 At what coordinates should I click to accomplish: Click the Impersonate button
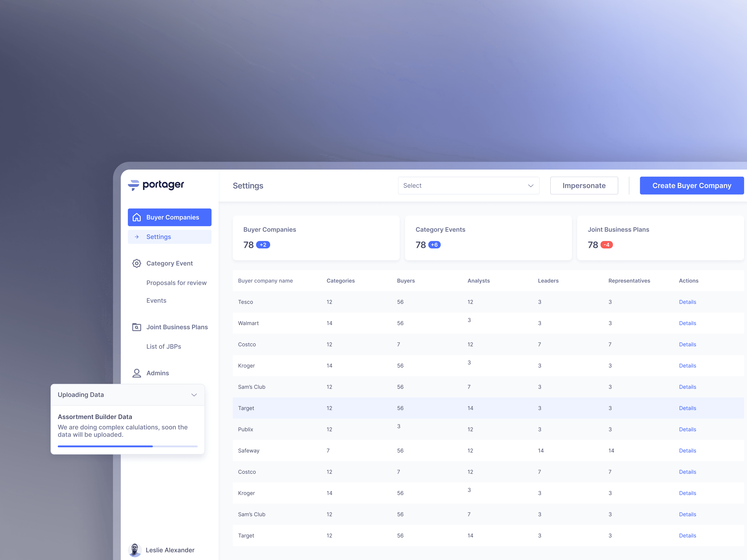tap(584, 185)
